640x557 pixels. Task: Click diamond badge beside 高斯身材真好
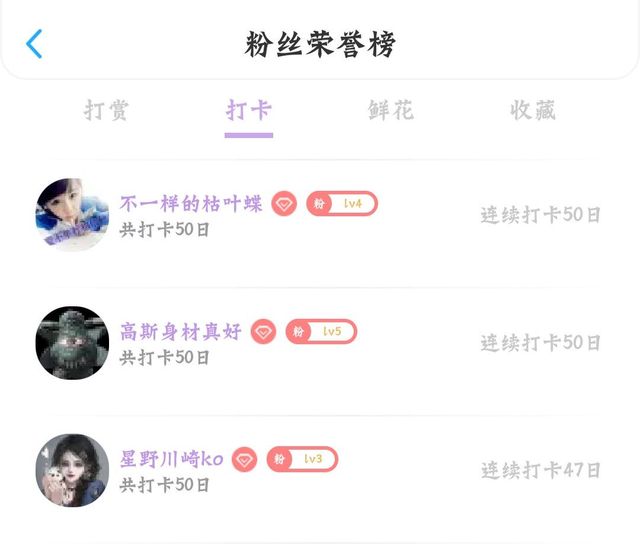[x=263, y=332]
